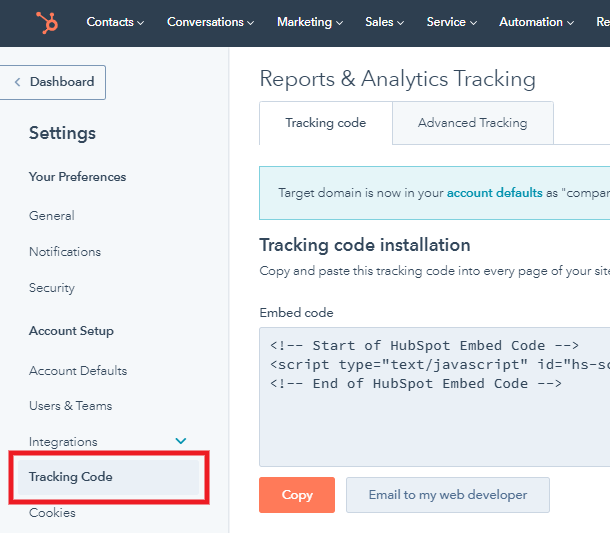Select Tracking Code in sidebar
Viewport: 610px width, 533px height.
(x=109, y=477)
